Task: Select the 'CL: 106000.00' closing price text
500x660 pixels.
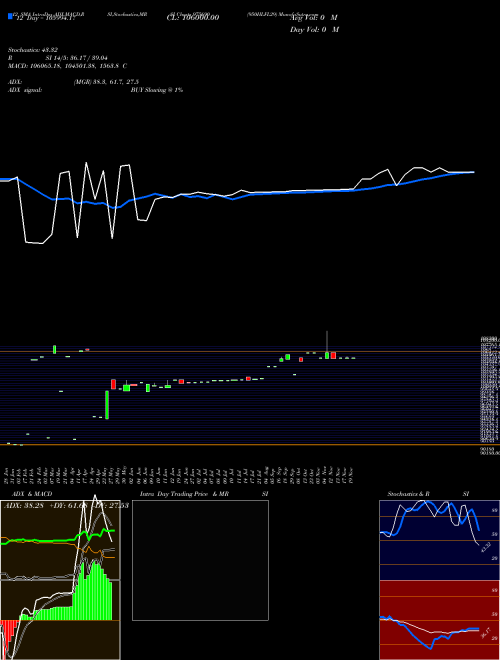Action: tap(193, 18)
